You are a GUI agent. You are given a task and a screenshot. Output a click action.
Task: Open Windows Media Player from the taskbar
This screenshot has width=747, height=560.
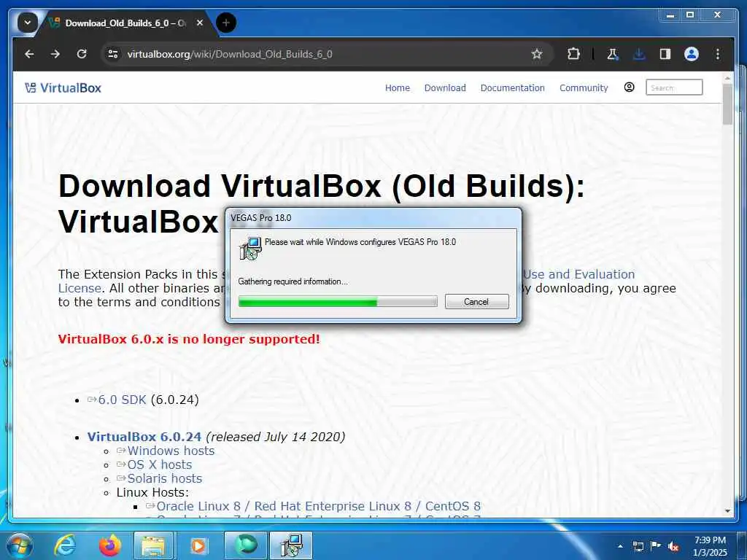coord(197,545)
